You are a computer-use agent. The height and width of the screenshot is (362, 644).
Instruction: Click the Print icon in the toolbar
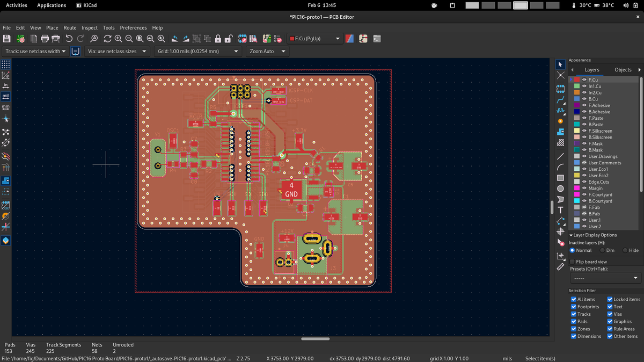pyautogui.click(x=45, y=39)
